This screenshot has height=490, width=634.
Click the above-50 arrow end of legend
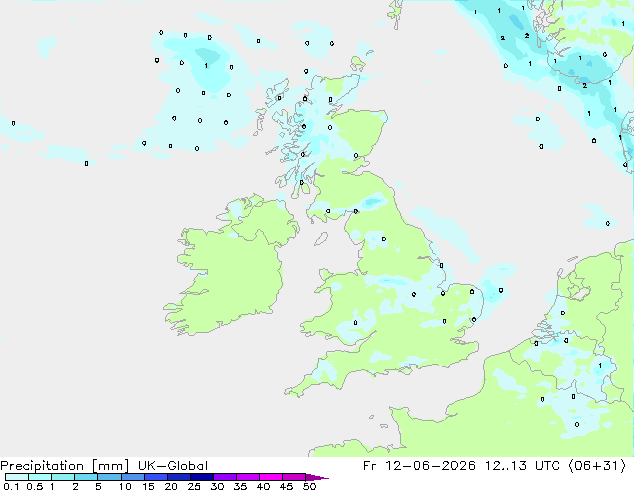pyautogui.click(x=317, y=477)
